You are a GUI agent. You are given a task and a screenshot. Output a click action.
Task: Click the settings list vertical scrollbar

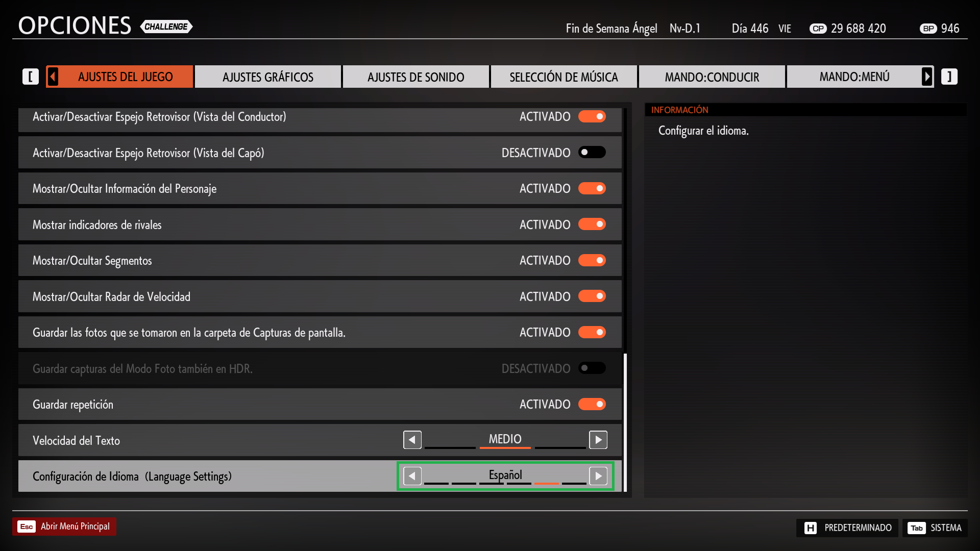(625, 422)
